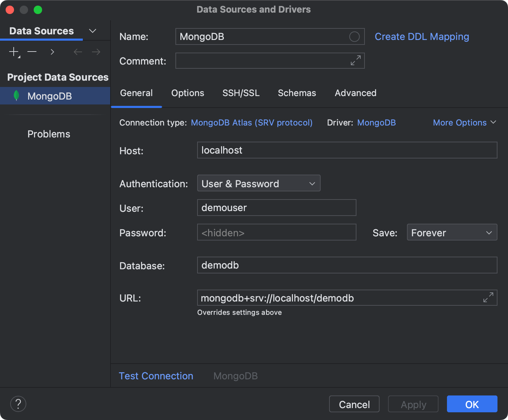Expand the URL field with its expand icon
Viewport: 508px width, 420px height.
[488, 297]
